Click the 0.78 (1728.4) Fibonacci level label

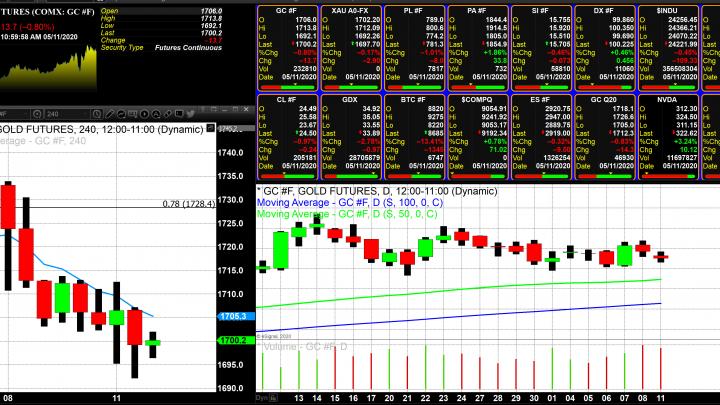point(189,203)
